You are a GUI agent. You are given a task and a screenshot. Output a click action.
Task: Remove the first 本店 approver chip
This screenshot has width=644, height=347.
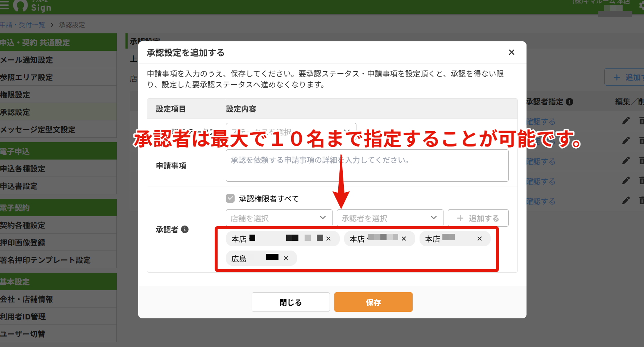point(328,239)
